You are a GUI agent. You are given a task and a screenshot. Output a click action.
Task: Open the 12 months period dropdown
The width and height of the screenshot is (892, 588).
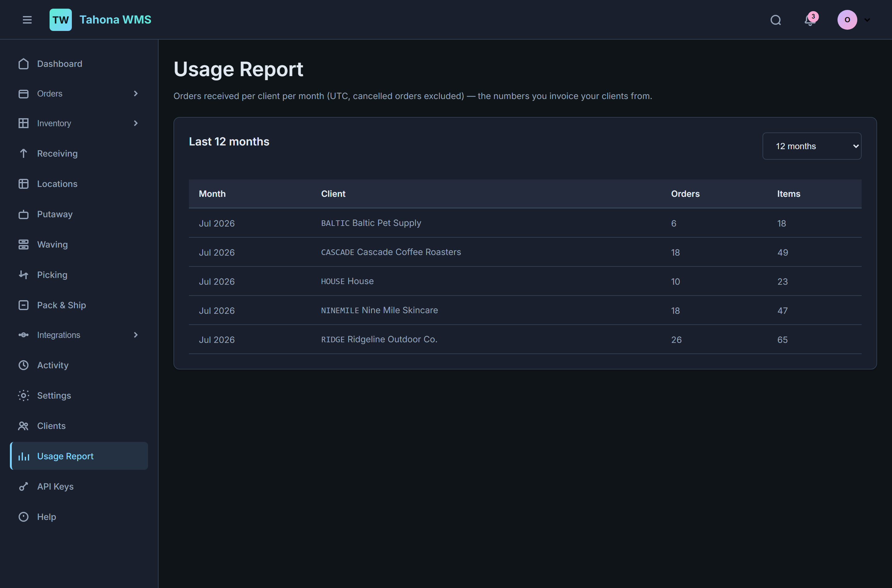click(x=812, y=146)
